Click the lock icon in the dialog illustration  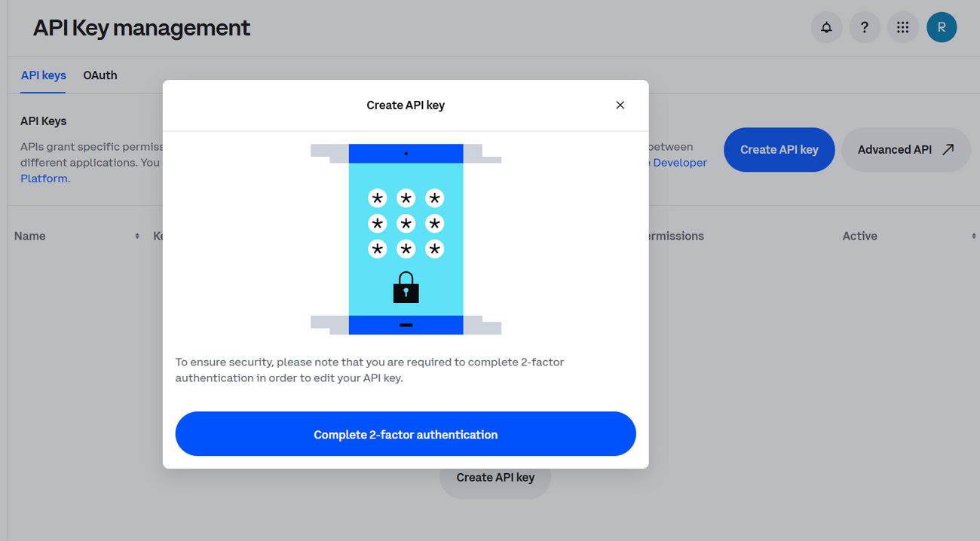coord(406,288)
